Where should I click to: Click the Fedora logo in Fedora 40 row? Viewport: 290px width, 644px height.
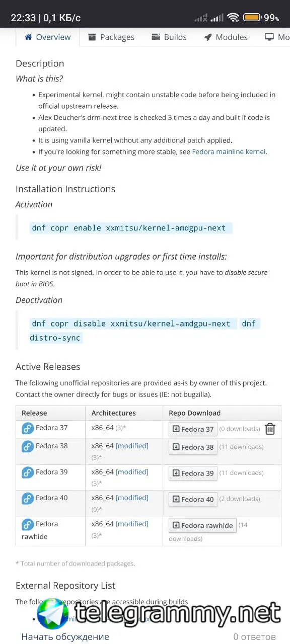28,499
